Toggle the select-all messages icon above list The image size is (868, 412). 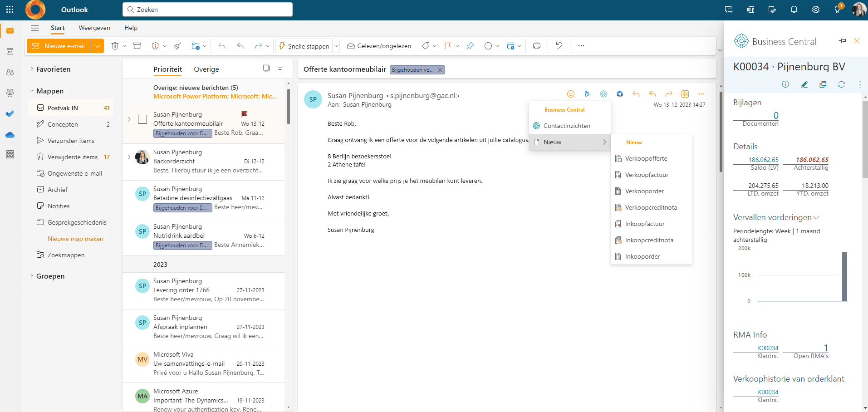tap(266, 68)
